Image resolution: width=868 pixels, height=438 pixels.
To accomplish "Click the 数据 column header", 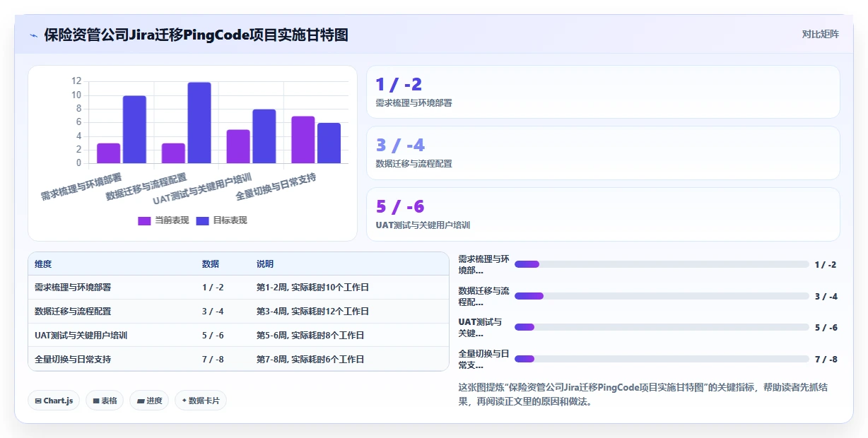I will click(x=211, y=264).
